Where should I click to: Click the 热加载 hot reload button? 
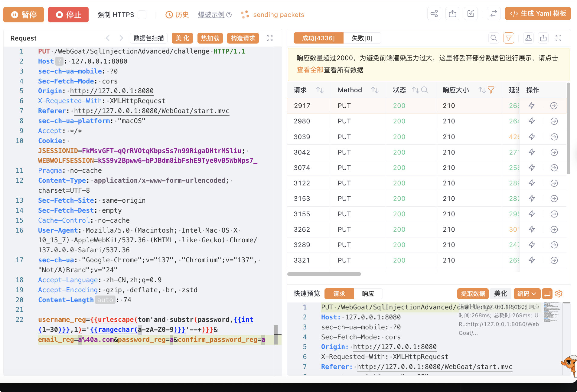(210, 38)
